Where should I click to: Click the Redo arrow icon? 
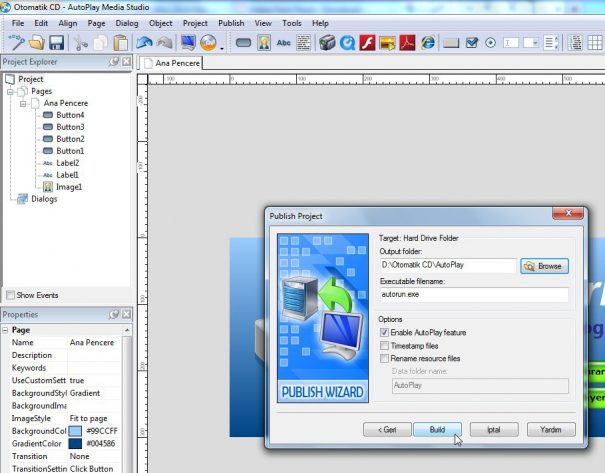pos(165,42)
